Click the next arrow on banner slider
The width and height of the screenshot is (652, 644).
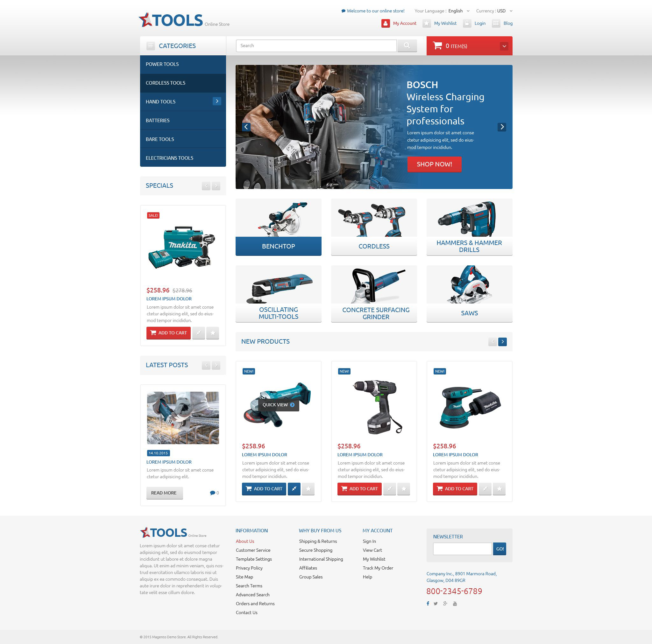(x=503, y=126)
